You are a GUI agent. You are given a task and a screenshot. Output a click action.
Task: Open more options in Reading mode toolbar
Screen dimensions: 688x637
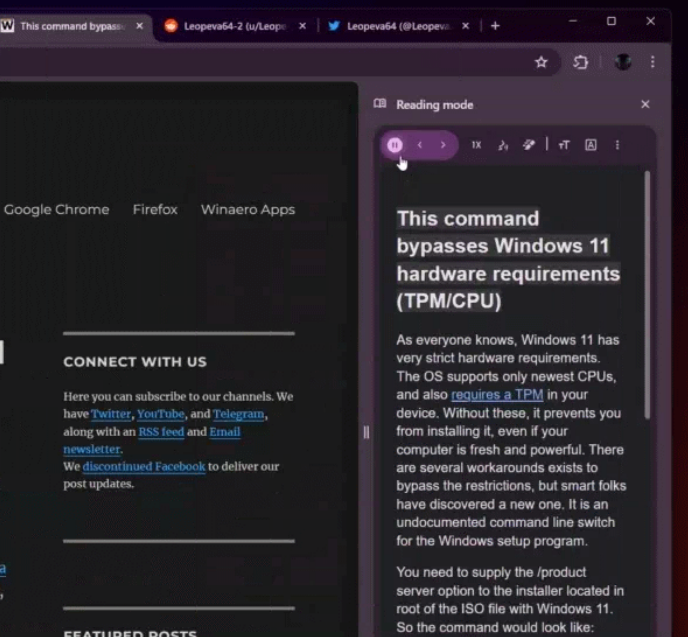click(617, 145)
